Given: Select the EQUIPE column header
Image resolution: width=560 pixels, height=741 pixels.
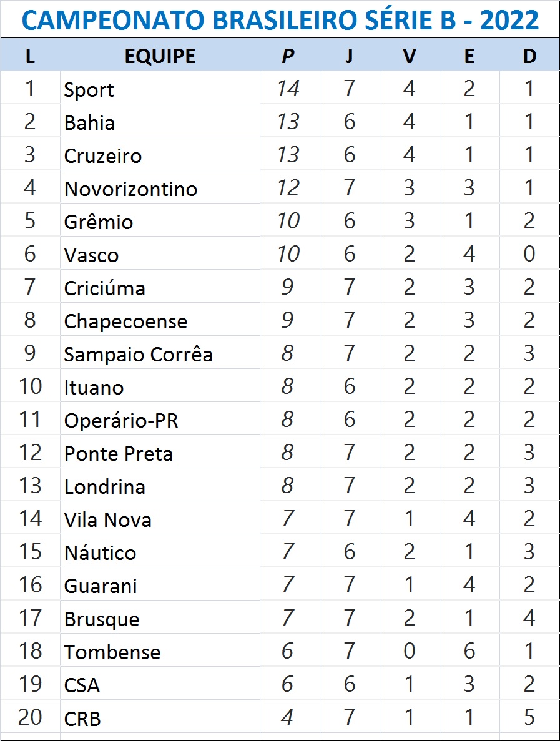Looking at the screenshot, I should [160, 56].
